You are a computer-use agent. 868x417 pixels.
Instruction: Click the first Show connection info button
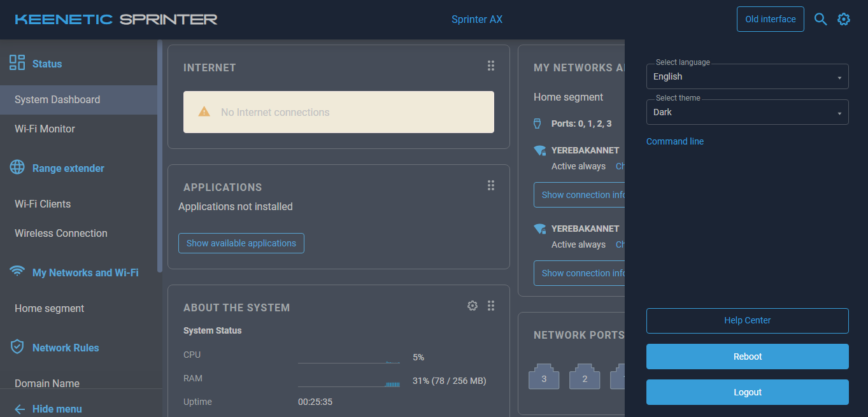pos(580,195)
